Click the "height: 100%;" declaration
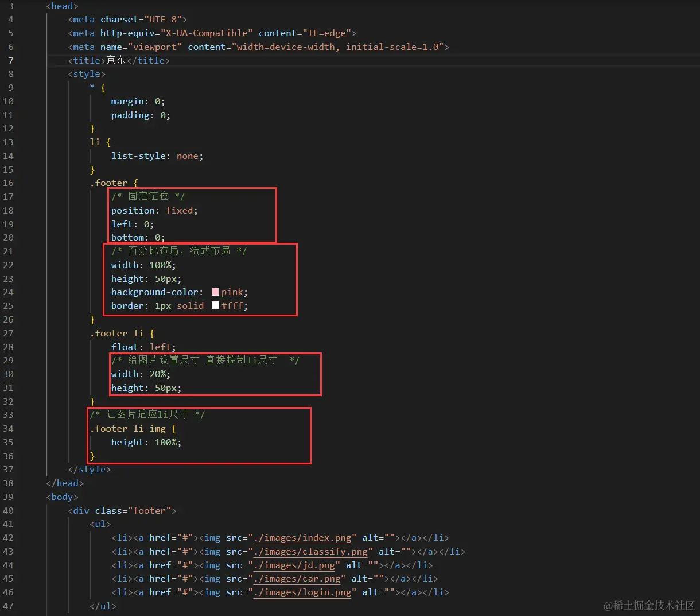 point(146,443)
